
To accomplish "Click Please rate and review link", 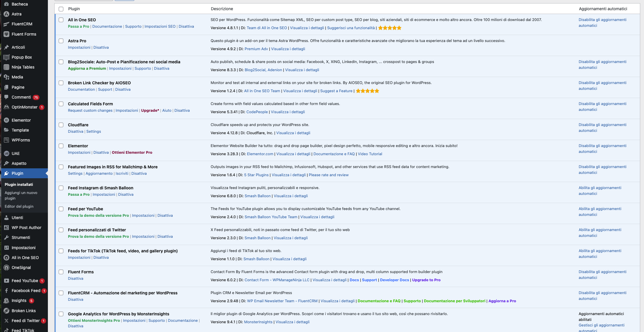I will 329,175.
